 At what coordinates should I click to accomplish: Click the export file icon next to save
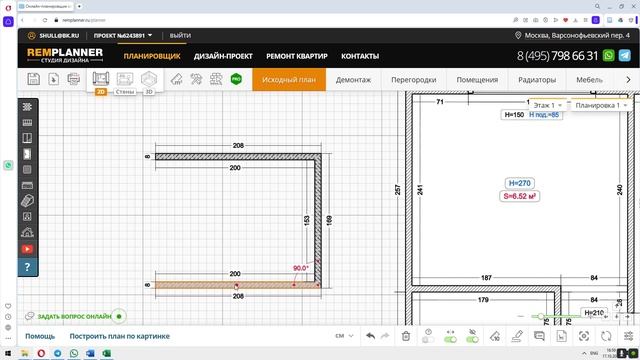(x=53, y=79)
